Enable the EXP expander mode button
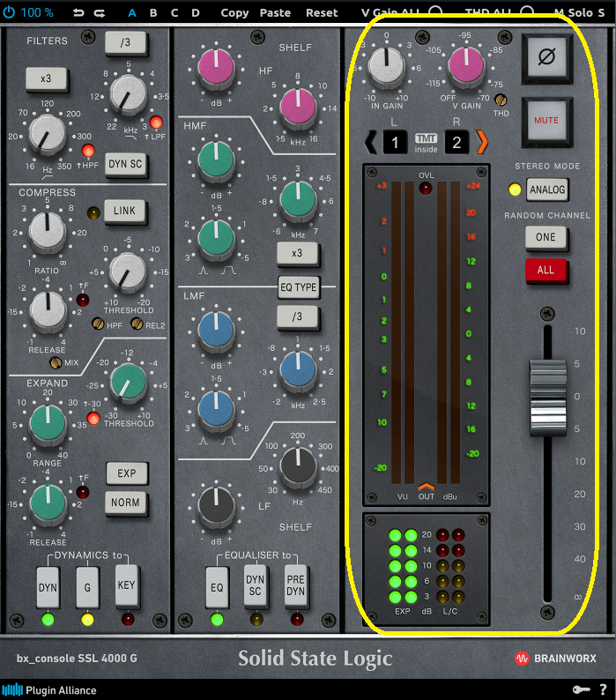 click(x=127, y=473)
